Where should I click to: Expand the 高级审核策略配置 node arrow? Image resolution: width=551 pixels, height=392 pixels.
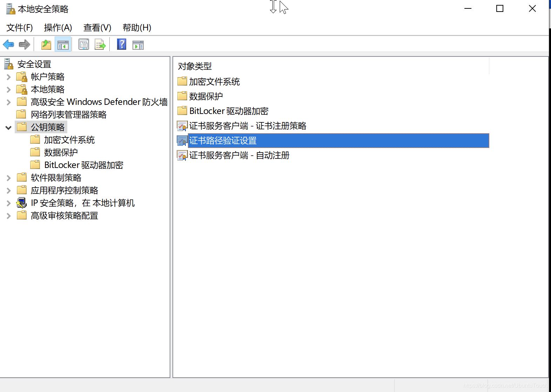[x=9, y=216]
